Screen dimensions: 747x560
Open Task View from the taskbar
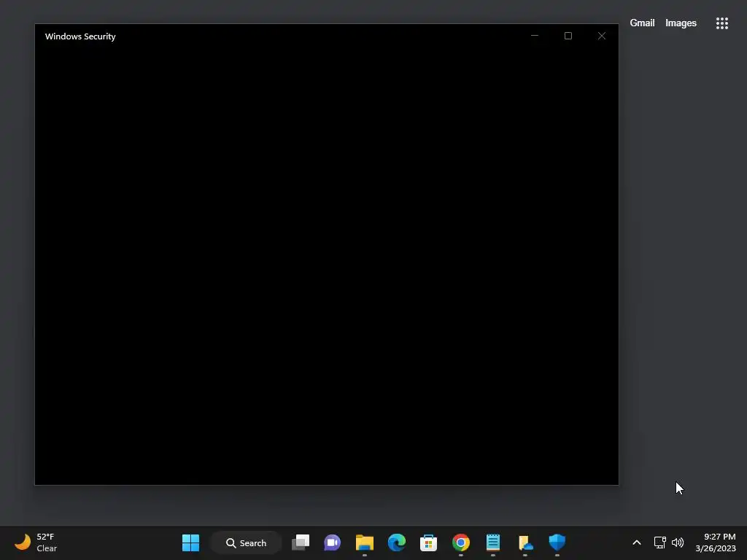(x=301, y=542)
